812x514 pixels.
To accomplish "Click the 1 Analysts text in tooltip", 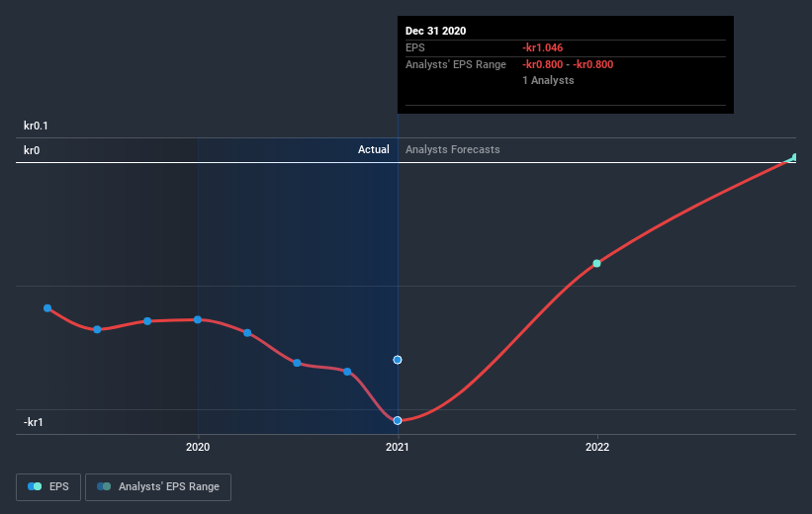I will (548, 80).
